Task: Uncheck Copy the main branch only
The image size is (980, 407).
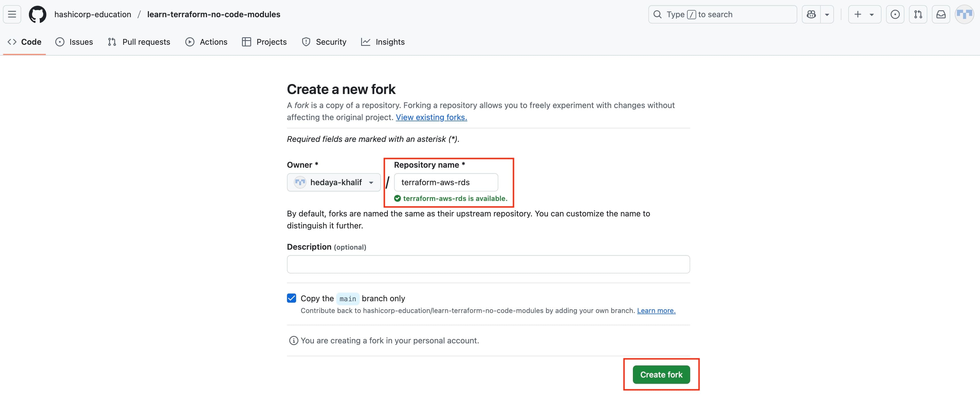Action: pyautogui.click(x=292, y=298)
